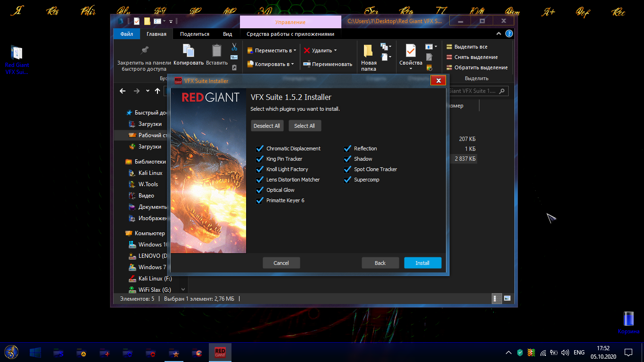Image resolution: width=644 pixels, height=362 pixels.
Task: Go Back in the installer
Action: pos(380,263)
